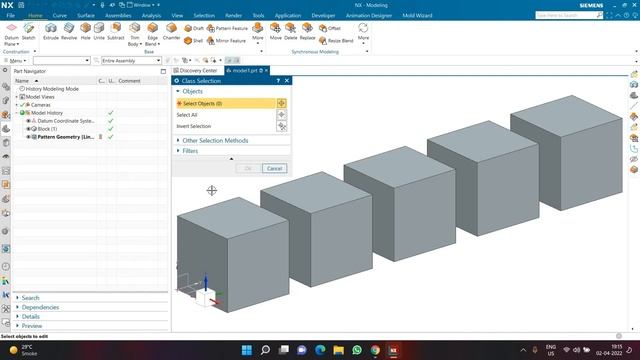Viewport: 640px width, 360px height.
Task: Select the Offset Region tool
Action: (330, 28)
